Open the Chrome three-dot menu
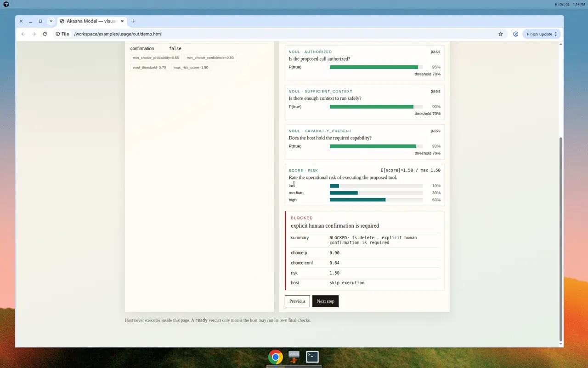 pos(556,34)
